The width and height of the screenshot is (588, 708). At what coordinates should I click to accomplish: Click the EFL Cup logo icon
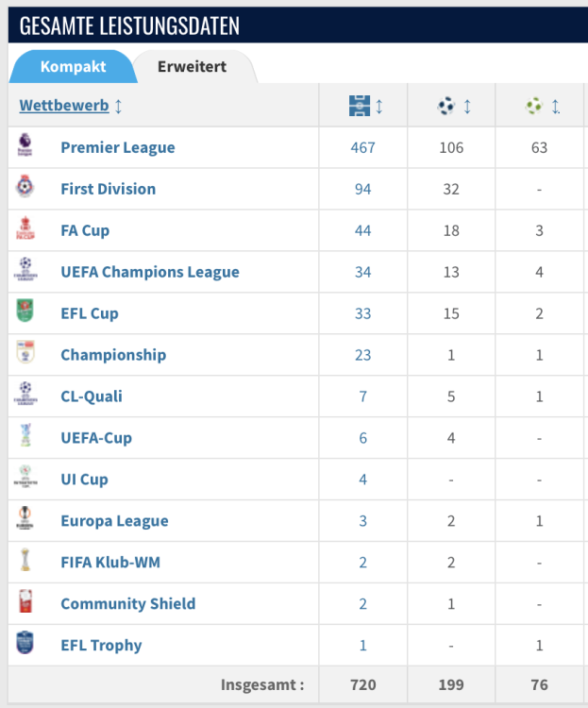25,312
